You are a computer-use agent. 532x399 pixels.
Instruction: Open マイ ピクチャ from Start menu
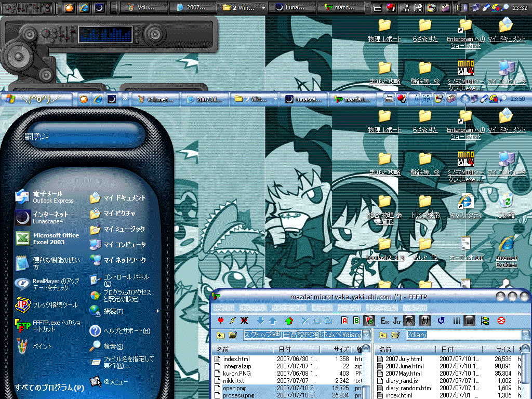(113, 214)
